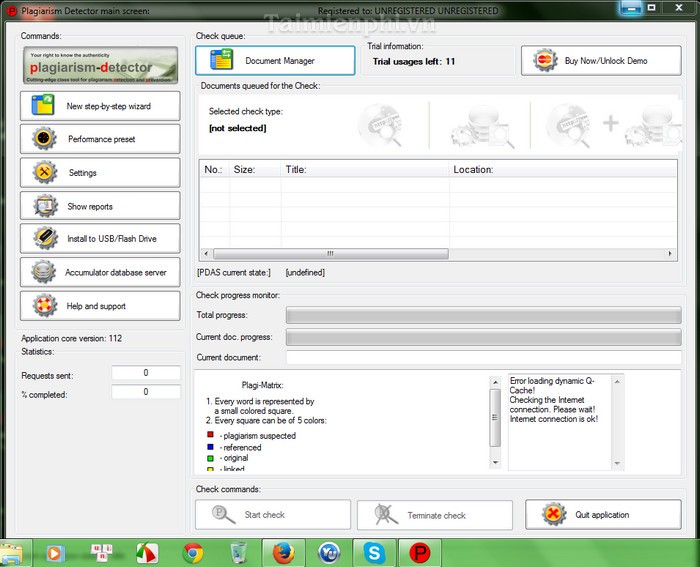Image resolution: width=700 pixels, height=567 pixels.
Task: Open Help and support
Action: [x=100, y=306]
